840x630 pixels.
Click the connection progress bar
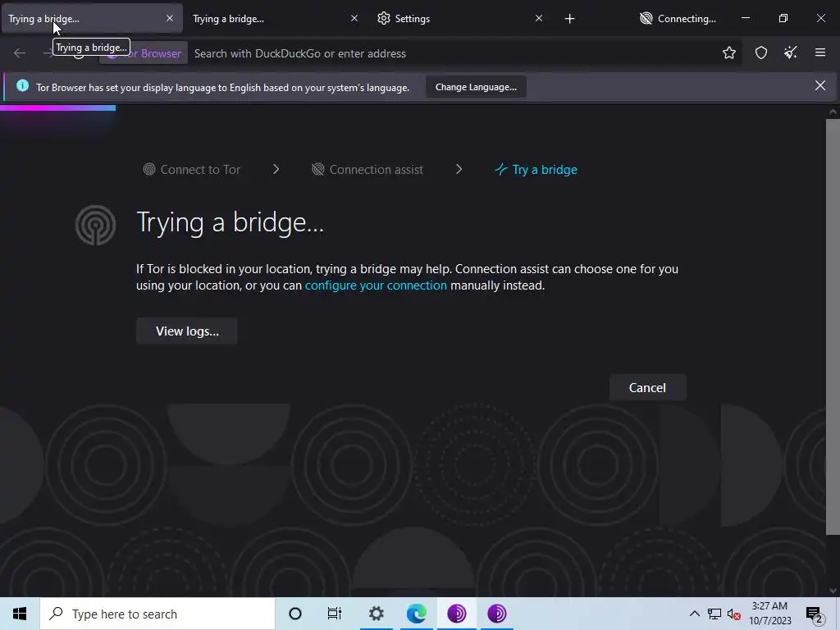pyautogui.click(x=58, y=107)
